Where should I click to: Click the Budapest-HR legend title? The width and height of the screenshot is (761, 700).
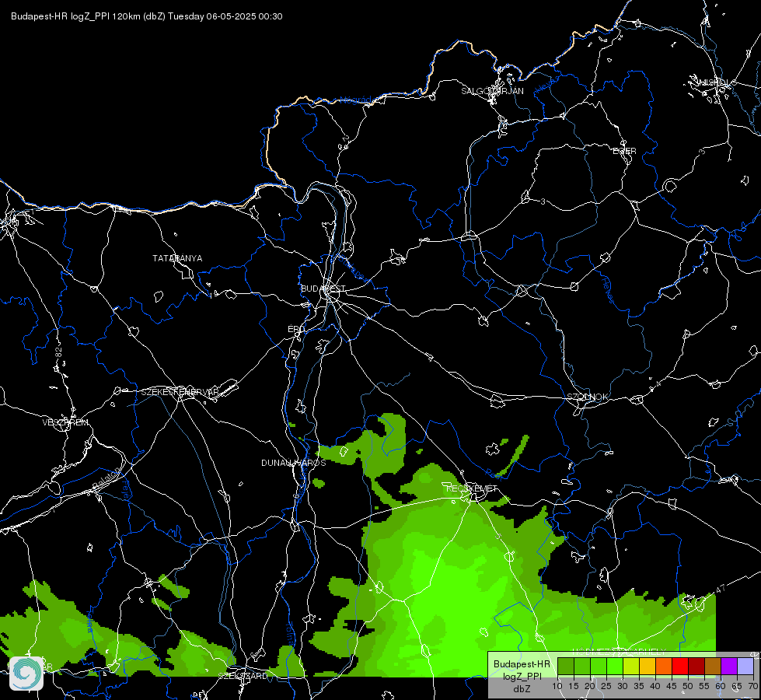coord(522,664)
